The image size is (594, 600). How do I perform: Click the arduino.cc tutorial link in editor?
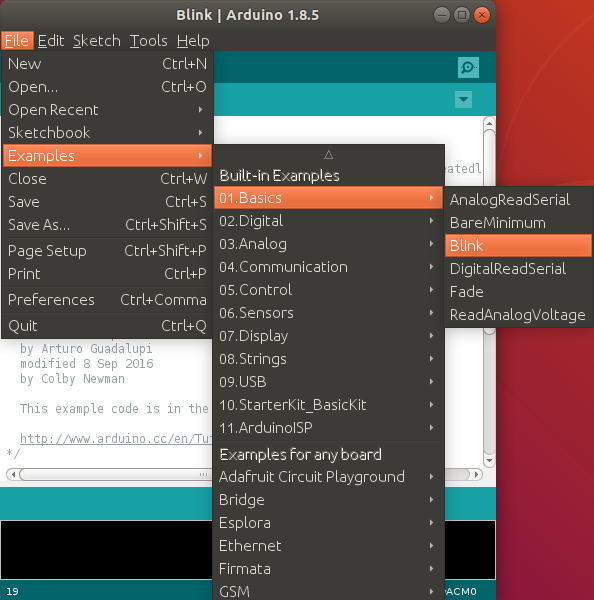click(x=116, y=439)
